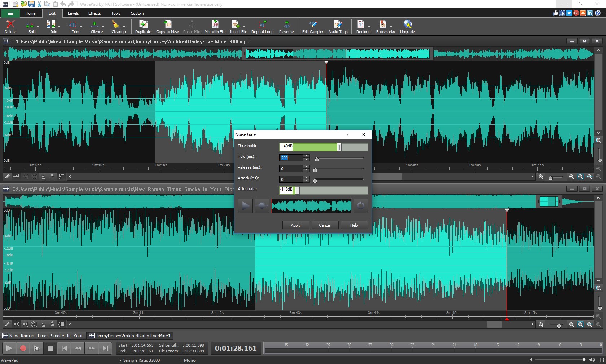The height and width of the screenshot is (364, 606).
Task: Switch to the Effects tab
Action: tap(94, 13)
